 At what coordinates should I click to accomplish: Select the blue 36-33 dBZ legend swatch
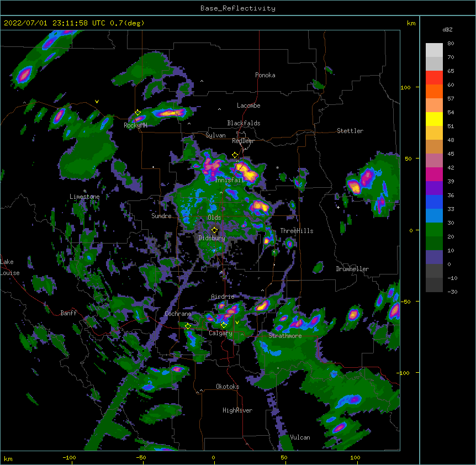point(434,202)
